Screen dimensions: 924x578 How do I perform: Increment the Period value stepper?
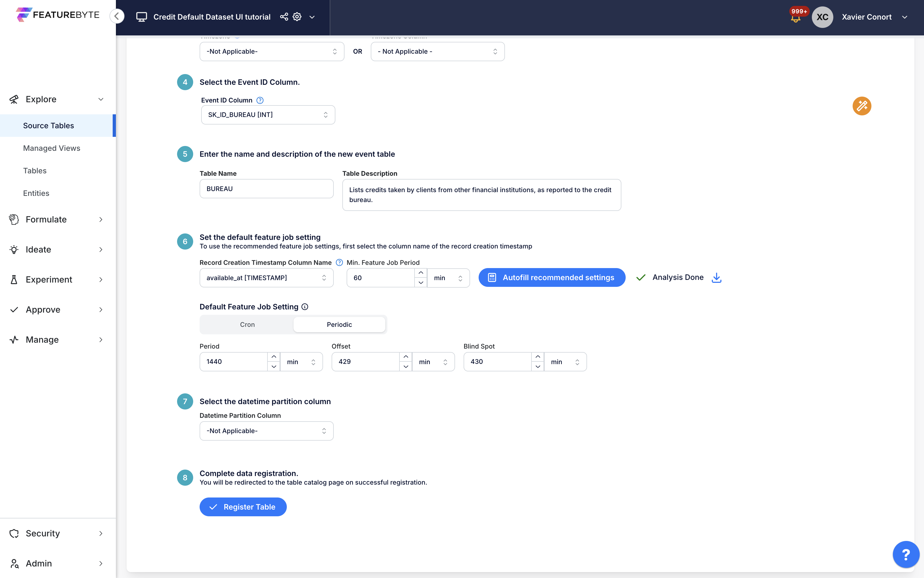tap(274, 357)
